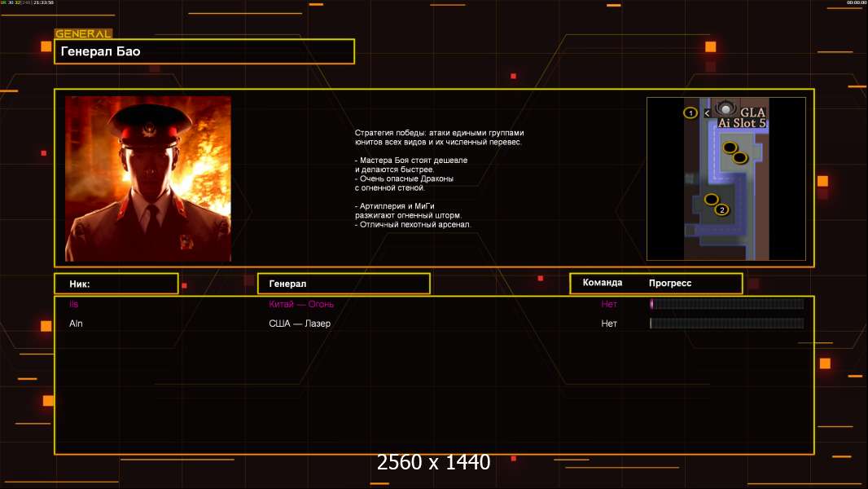Click the 00:00:00 timer at top right

click(x=856, y=2)
